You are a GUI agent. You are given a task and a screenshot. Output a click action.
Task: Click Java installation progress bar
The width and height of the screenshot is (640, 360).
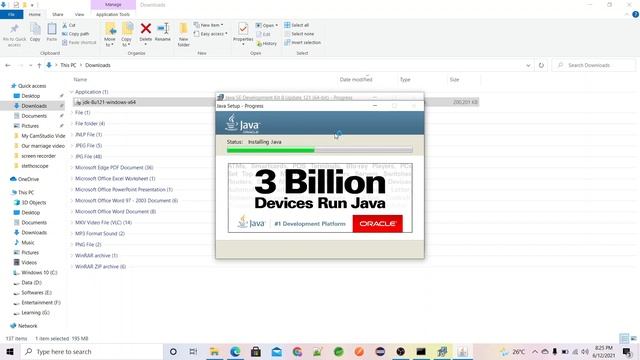(320, 151)
